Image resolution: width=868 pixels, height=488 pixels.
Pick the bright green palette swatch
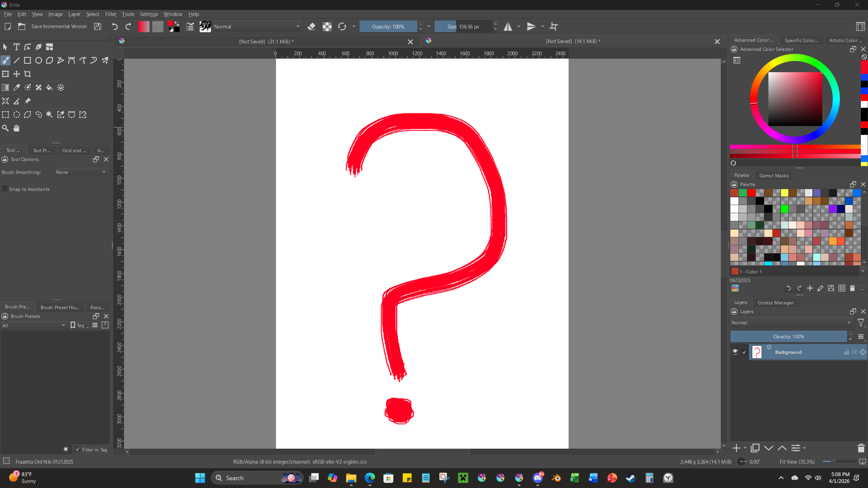(x=784, y=209)
